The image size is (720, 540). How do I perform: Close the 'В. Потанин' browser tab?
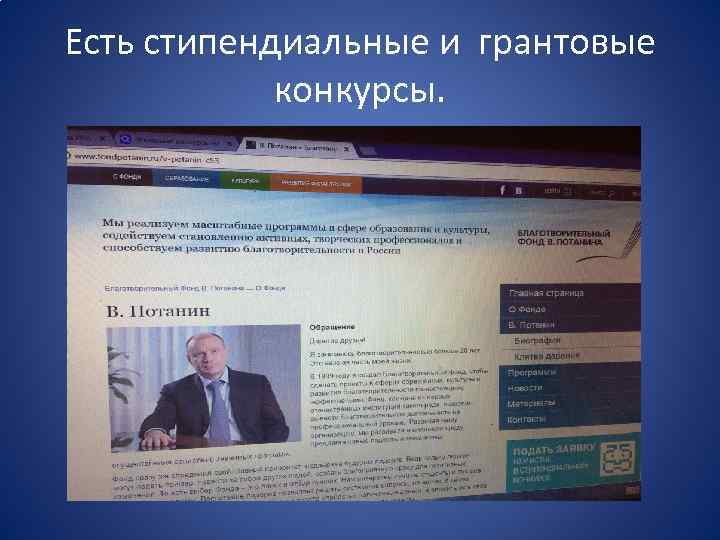pos(347,149)
